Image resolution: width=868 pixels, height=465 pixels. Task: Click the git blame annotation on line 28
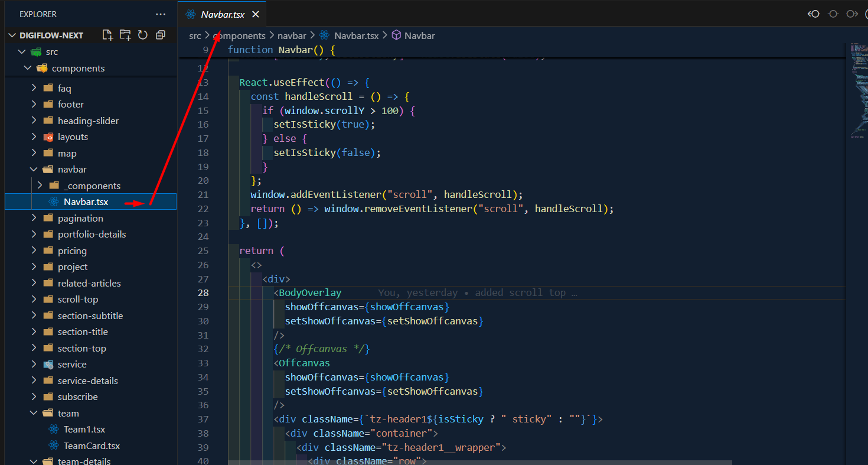point(477,292)
